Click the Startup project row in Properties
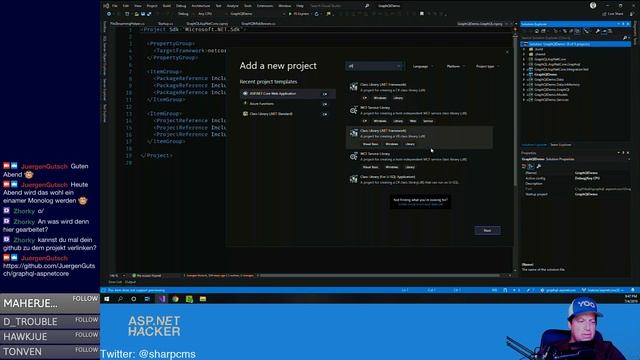 (576, 194)
